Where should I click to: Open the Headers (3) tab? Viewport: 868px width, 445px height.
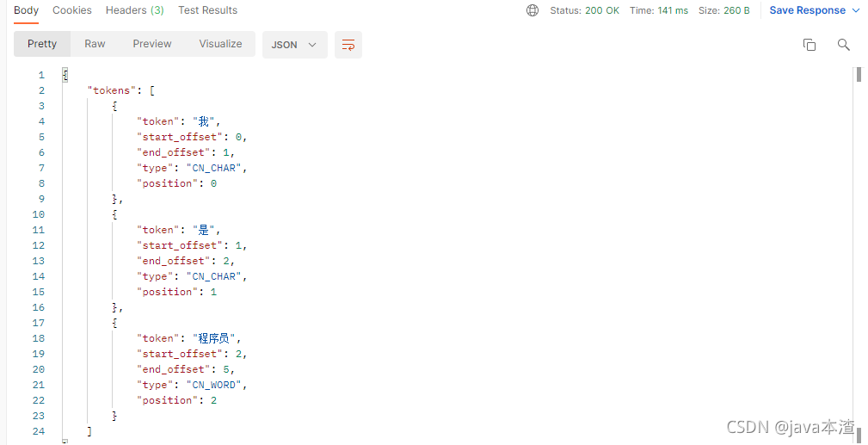click(x=134, y=10)
